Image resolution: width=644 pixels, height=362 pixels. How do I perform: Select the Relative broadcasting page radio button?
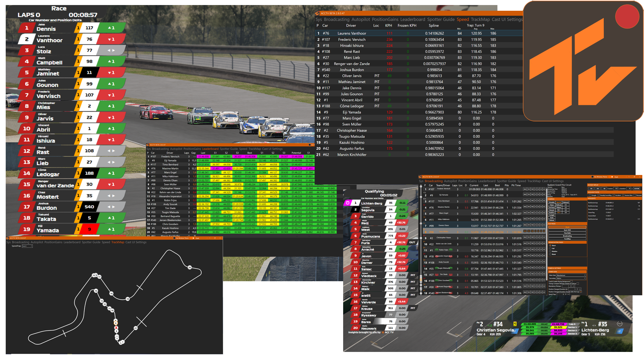click(550, 251)
